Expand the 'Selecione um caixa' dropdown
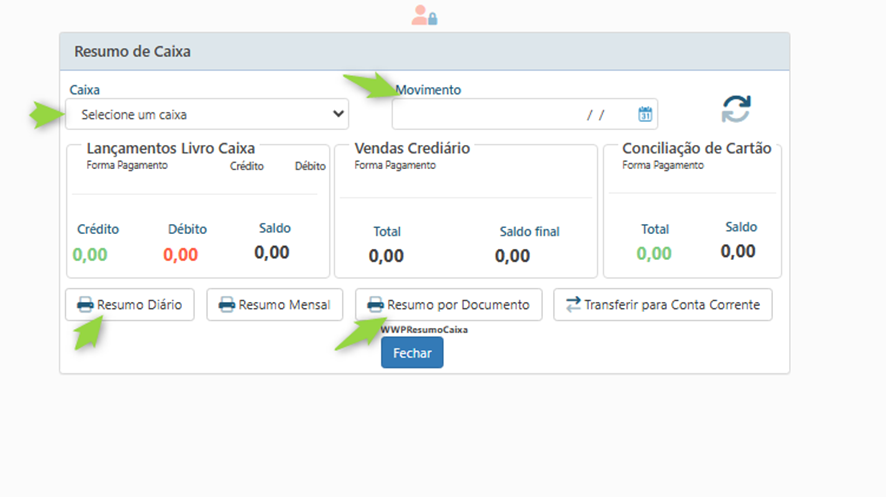This screenshot has height=497, width=886. coord(207,114)
